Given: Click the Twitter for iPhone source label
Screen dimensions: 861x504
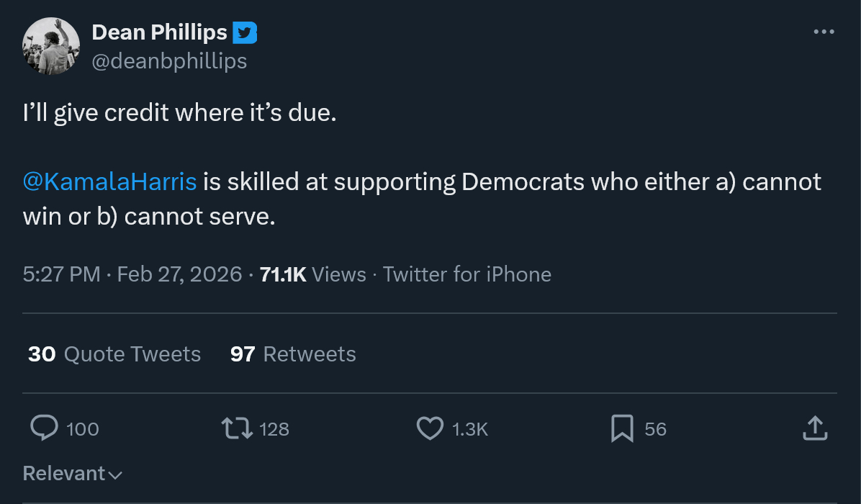Looking at the screenshot, I should click(x=466, y=274).
